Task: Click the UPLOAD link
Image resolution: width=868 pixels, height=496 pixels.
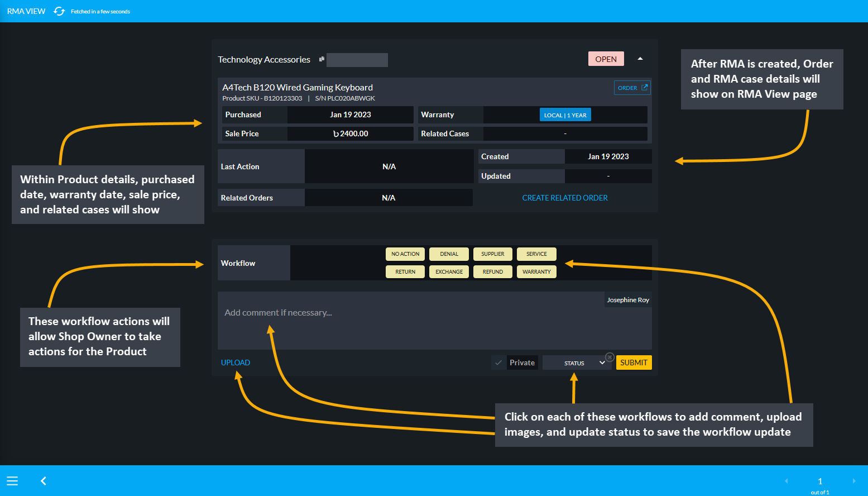Action: tap(236, 363)
